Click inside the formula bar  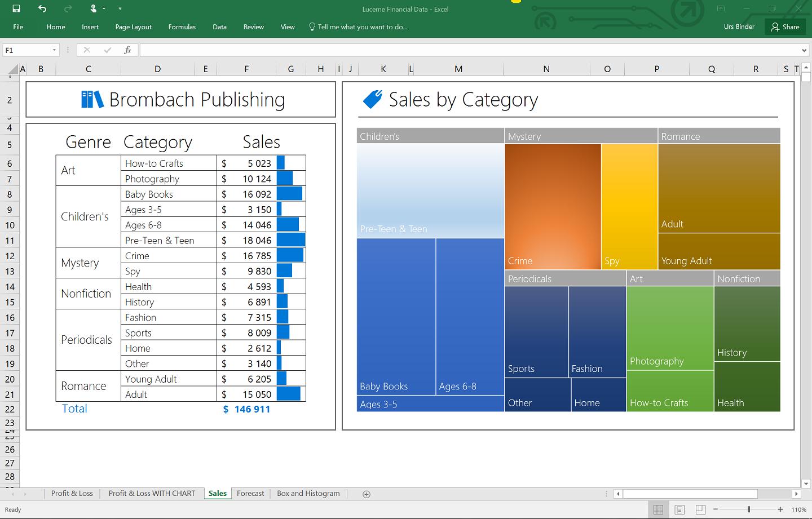click(x=470, y=50)
